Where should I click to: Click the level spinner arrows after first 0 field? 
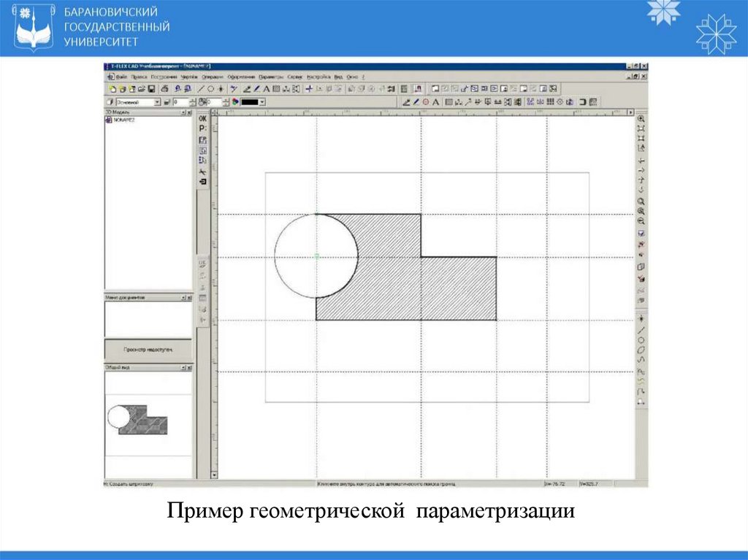(x=193, y=102)
